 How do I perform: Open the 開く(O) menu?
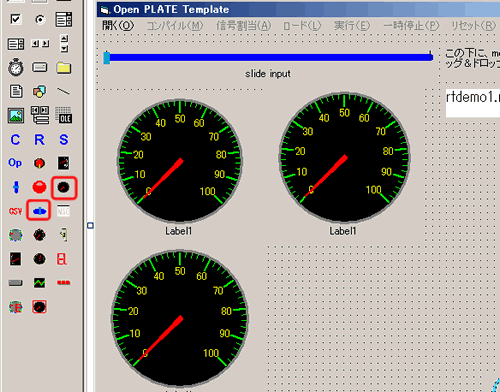tap(118, 25)
